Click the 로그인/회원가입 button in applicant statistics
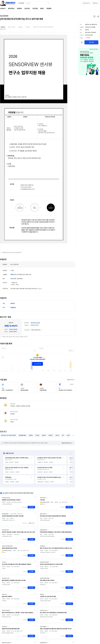 [37, 364]
